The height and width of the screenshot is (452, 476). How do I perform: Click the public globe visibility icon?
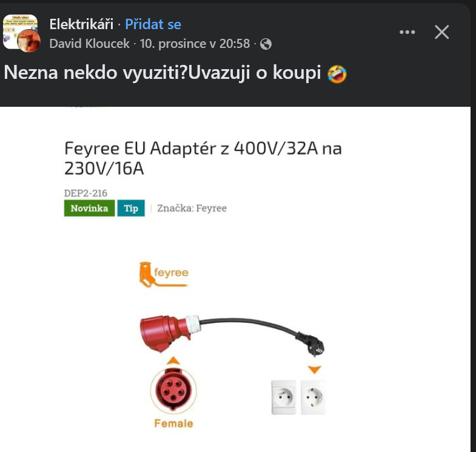click(266, 44)
